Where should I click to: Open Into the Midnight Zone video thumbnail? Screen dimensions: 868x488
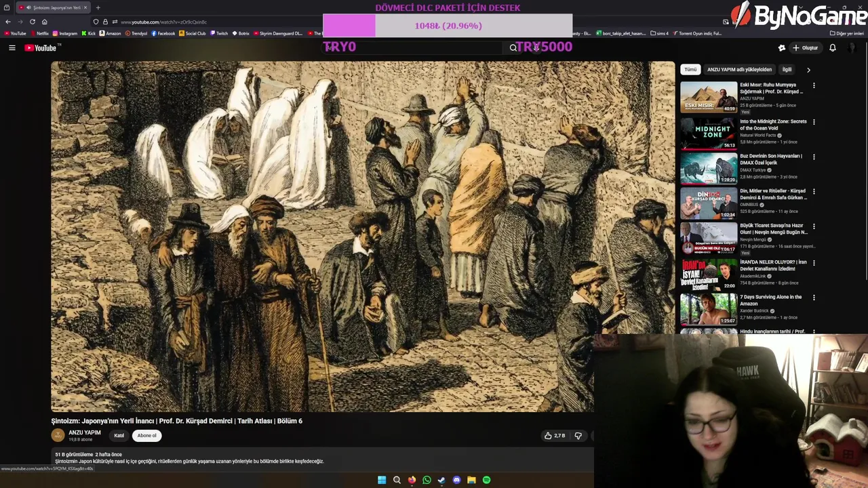pyautogui.click(x=709, y=133)
